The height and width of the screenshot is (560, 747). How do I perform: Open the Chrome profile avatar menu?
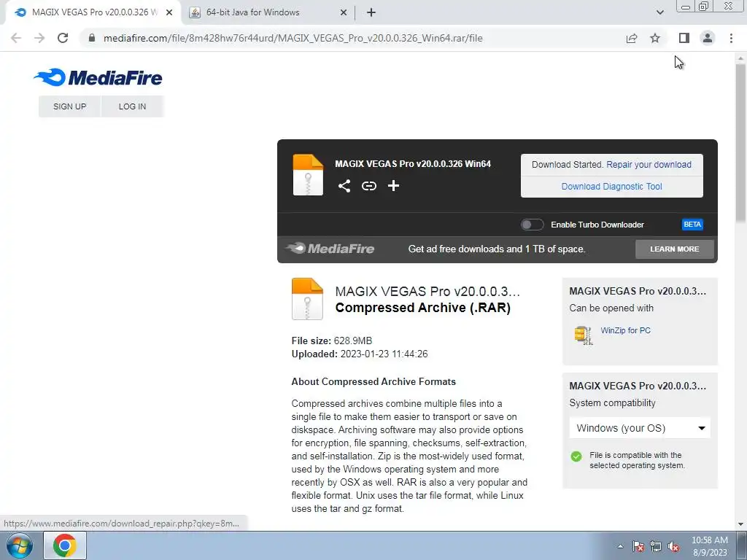708,38
